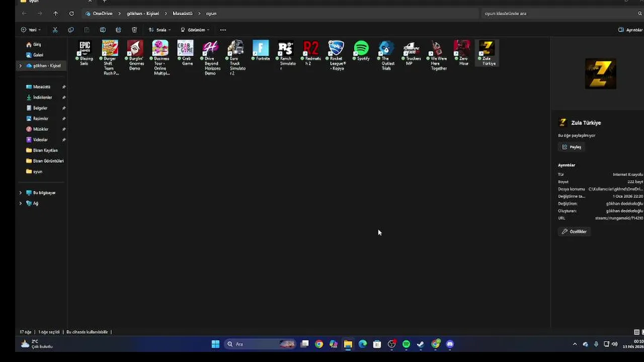
Task: Open Burger Shift Team Rush shortcut
Action: click(x=110, y=58)
